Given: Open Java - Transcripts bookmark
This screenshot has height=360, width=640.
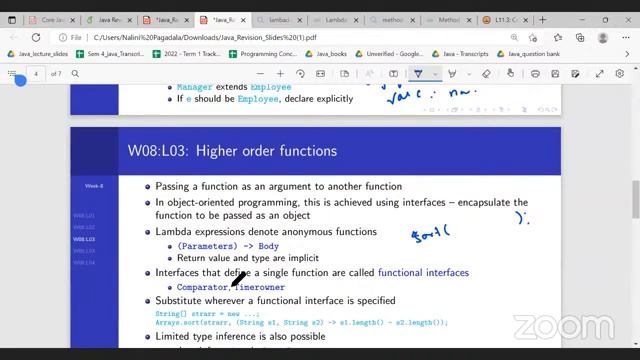Looking at the screenshot, I should coord(460,54).
